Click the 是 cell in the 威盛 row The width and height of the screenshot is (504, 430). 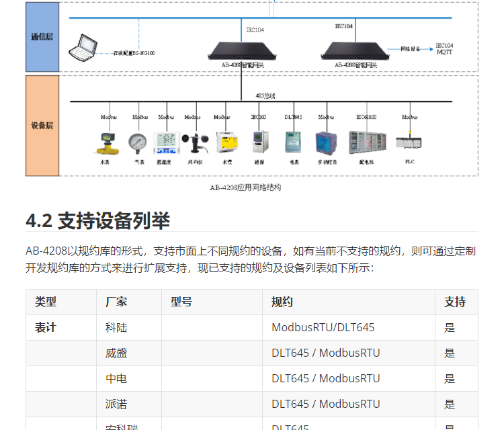click(456, 353)
